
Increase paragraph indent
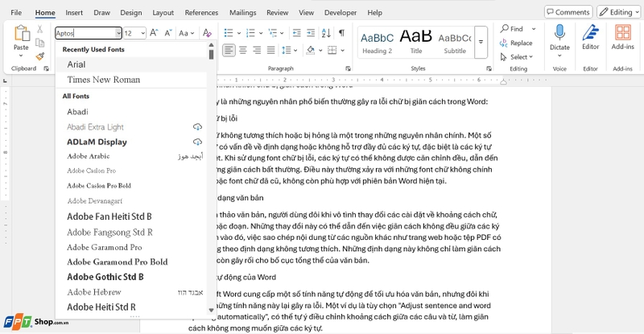311,33
